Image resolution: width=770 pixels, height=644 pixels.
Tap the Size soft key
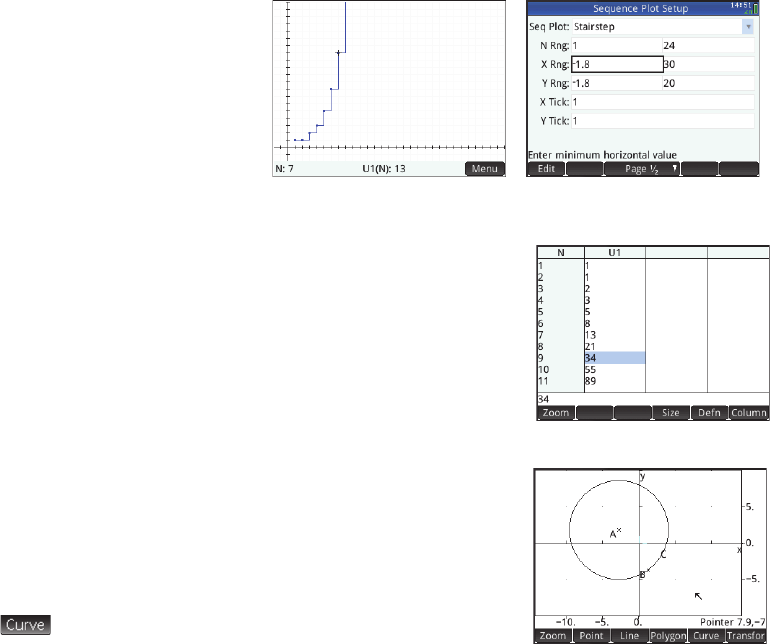[x=671, y=413]
